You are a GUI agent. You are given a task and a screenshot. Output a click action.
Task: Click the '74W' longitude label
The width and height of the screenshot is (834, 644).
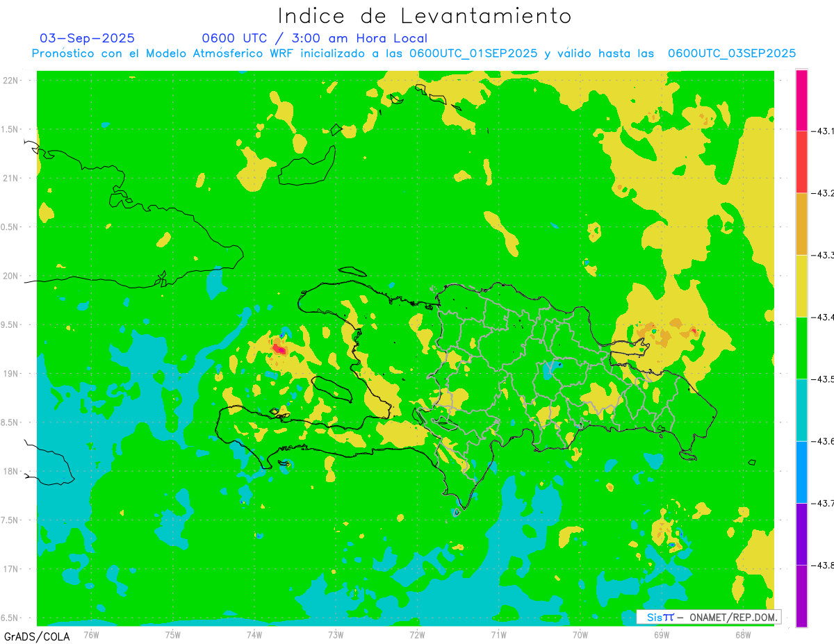point(254,634)
